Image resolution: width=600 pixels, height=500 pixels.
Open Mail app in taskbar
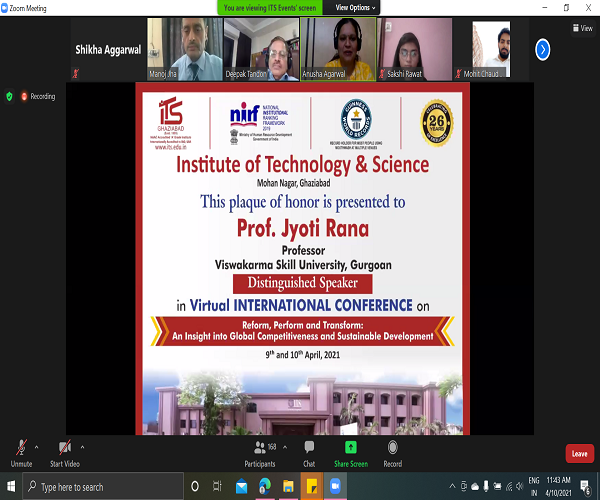click(x=241, y=487)
